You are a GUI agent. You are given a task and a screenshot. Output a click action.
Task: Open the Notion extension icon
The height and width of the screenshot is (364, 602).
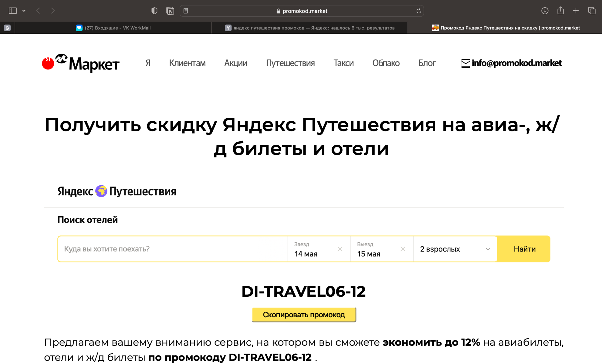[170, 11]
